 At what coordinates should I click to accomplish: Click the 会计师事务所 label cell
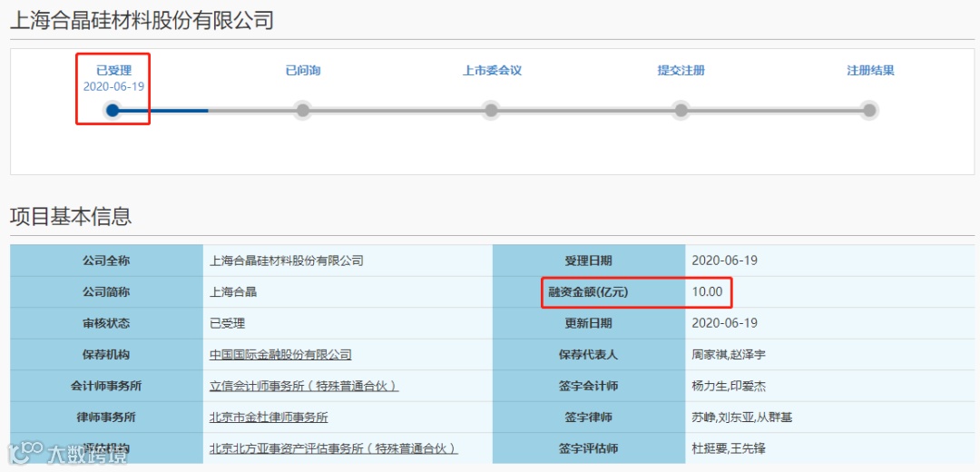(106, 386)
